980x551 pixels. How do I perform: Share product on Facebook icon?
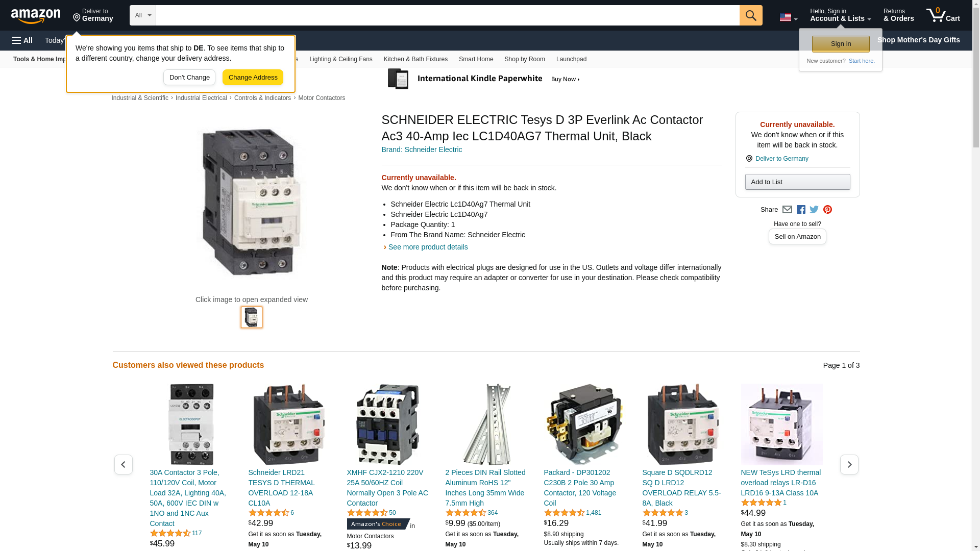(801, 210)
